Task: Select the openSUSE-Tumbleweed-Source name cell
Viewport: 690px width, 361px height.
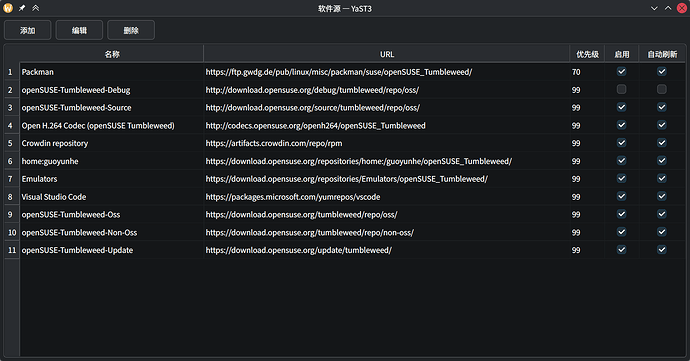Action: coord(112,107)
